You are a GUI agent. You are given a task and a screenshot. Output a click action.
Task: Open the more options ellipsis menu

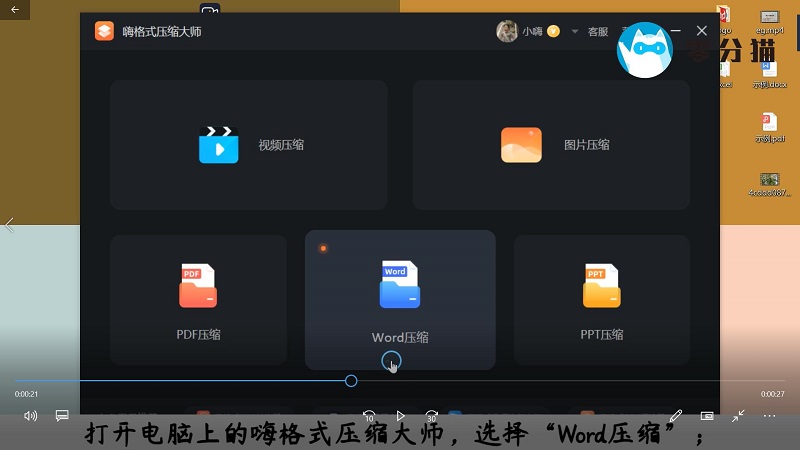(769, 416)
